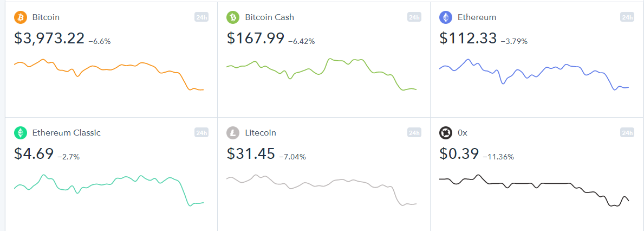
Task: Open the Bitcoin name link
Action: 46,17
